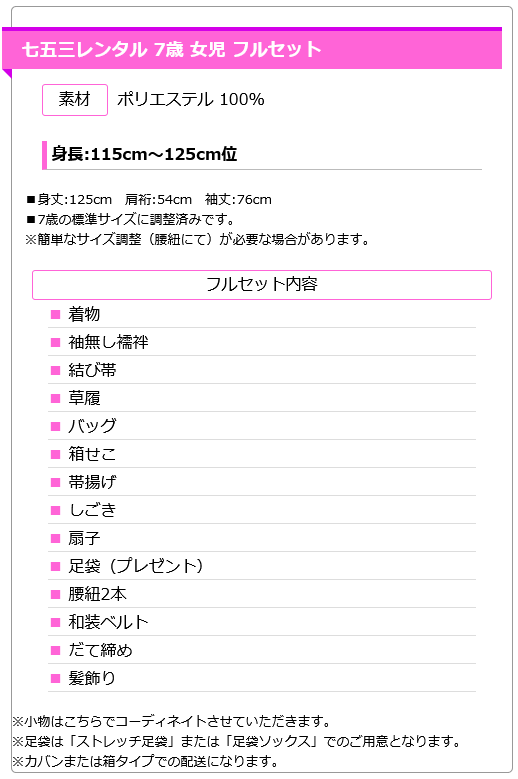The height and width of the screenshot is (779, 518).
Task: Click the pink bullet beside バッグ
Action: tap(56, 426)
